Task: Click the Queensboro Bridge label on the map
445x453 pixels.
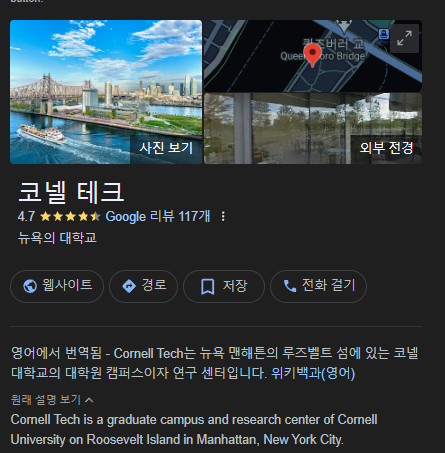Action: click(322, 56)
